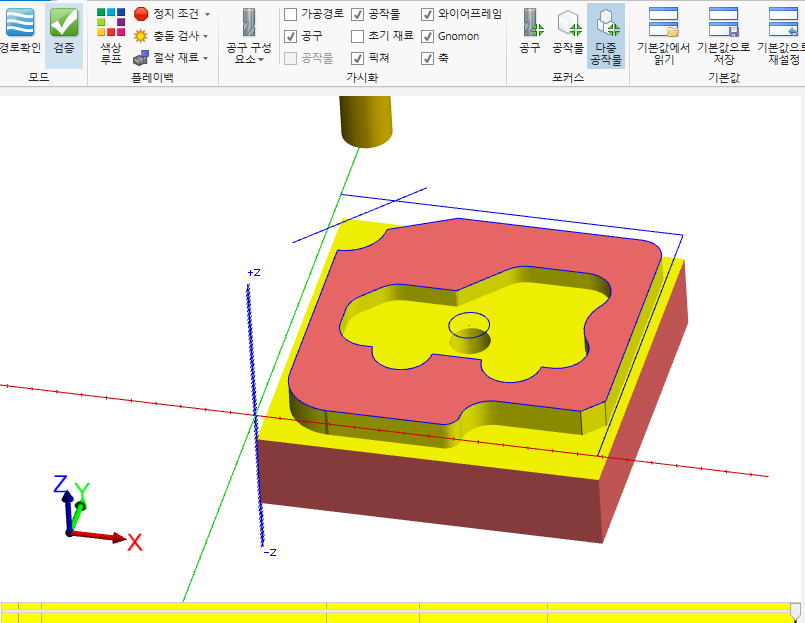805x623 pixels.
Task: Click the 충돌 검사 collision icon
Action: tap(141, 36)
